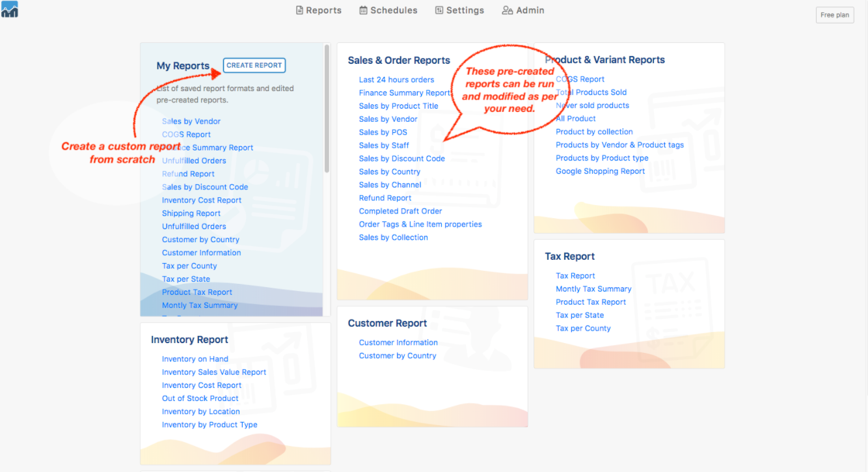Open the Product by collection report
This screenshot has height=472, width=868.
(x=594, y=132)
